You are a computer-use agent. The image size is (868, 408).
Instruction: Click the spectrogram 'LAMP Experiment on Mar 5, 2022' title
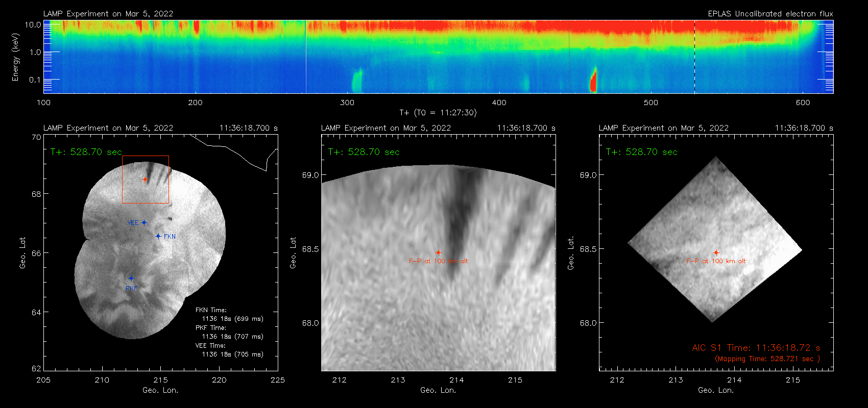coord(108,14)
